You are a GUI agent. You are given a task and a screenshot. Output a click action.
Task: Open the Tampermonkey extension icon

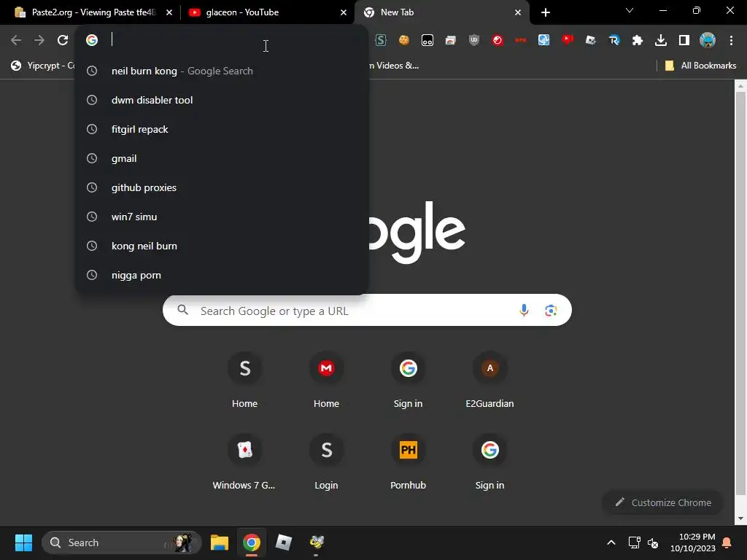pos(427,40)
